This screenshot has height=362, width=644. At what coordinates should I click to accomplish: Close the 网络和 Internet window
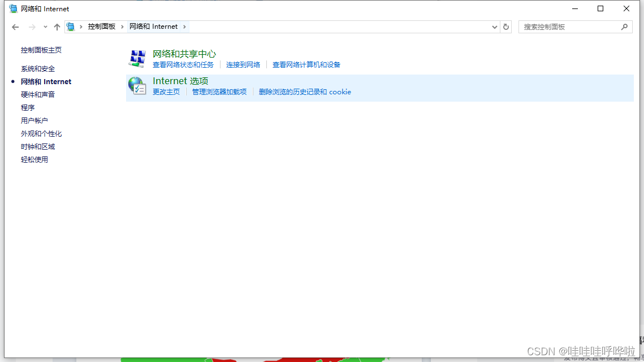coord(626,8)
